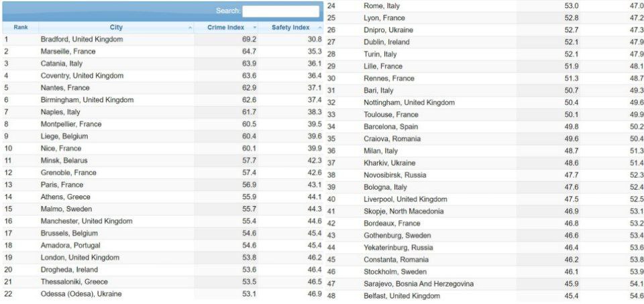Screen dimensions: 644x304
Task: Select Belfast, United Kingdom row
Action: 402,296
